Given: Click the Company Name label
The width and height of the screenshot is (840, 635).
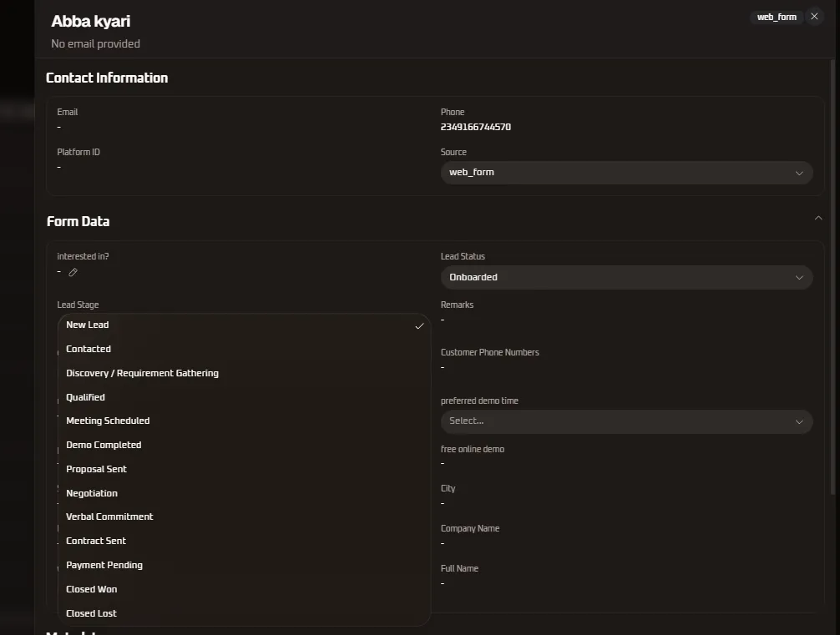Looking at the screenshot, I should pyautogui.click(x=470, y=528).
